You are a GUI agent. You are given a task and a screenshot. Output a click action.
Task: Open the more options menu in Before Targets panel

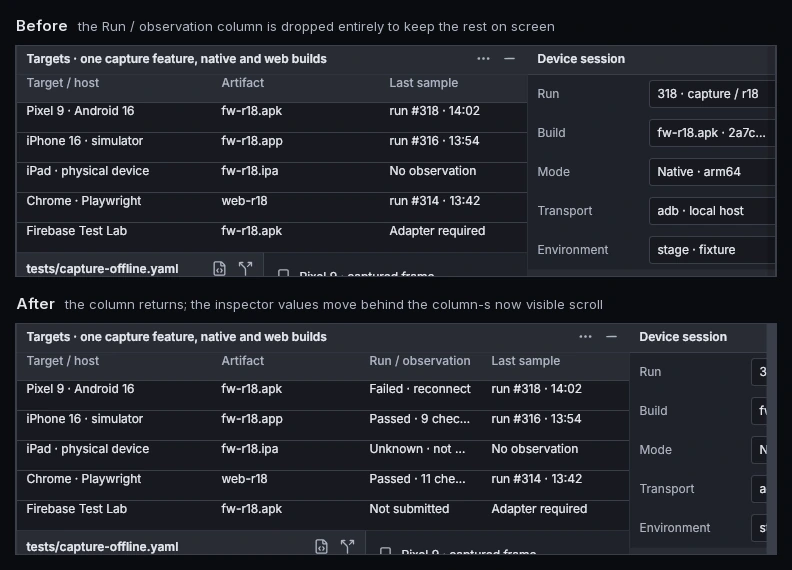pos(483,59)
